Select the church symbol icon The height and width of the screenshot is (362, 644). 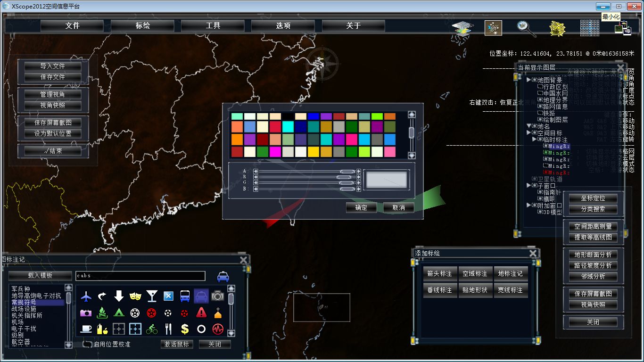pos(217,313)
